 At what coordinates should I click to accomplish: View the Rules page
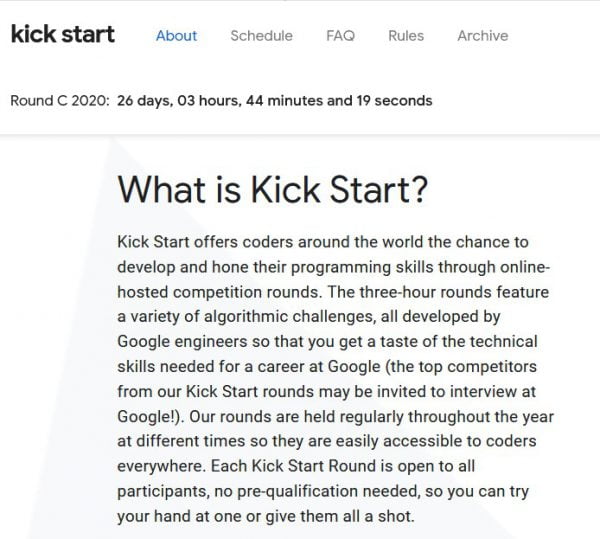(406, 36)
